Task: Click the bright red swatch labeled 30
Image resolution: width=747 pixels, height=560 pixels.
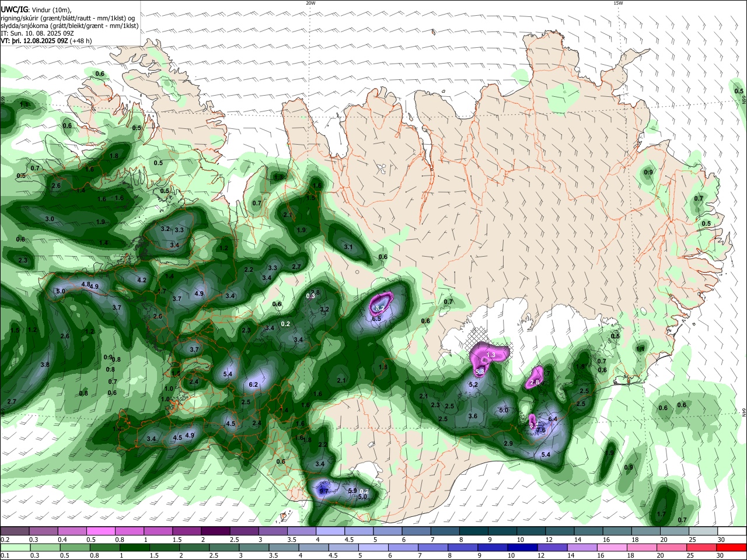Action: click(732, 547)
